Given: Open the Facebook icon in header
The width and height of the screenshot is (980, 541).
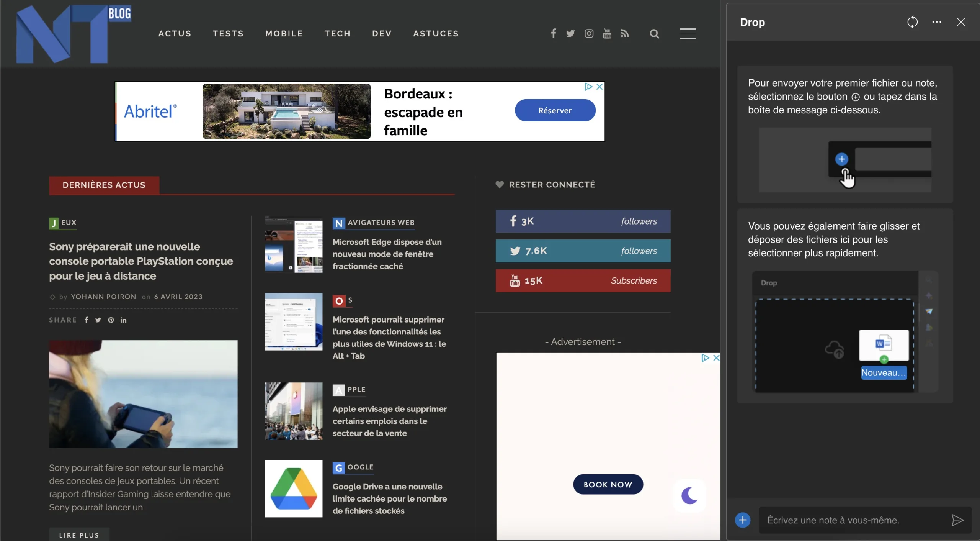Looking at the screenshot, I should (554, 34).
